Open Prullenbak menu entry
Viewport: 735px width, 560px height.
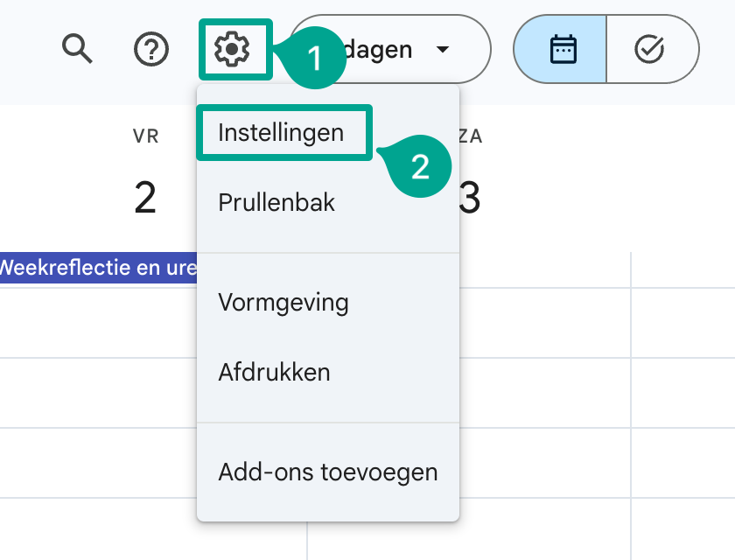(x=276, y=202)
